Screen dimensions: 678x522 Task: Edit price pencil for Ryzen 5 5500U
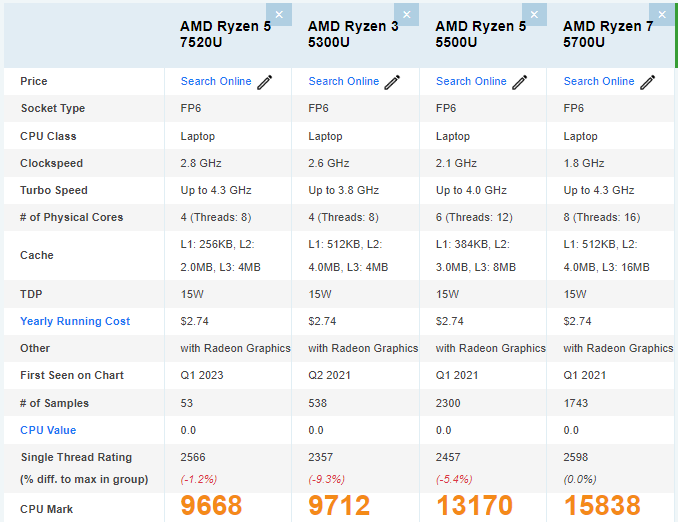click(x=520, y=82)
